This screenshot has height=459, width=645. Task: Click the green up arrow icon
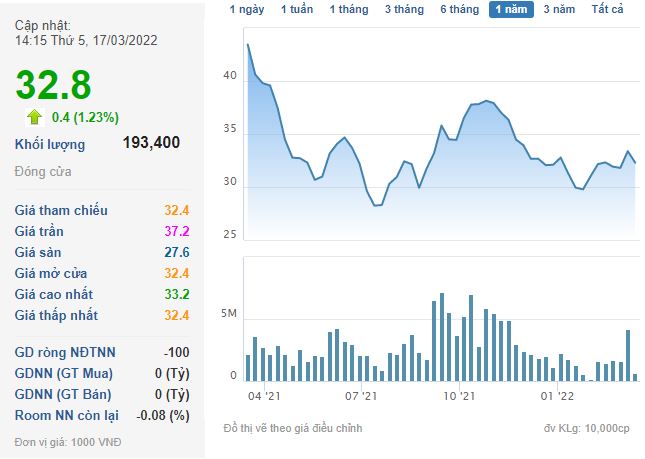pos(35,116)
